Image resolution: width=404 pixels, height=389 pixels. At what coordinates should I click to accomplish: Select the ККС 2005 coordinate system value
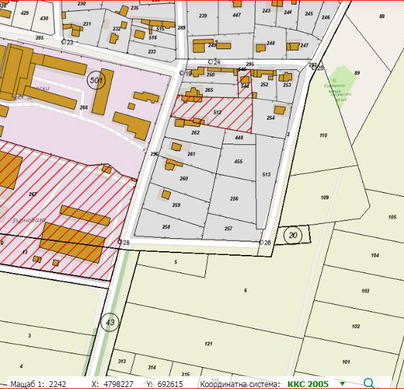click(x=308, y=384)
